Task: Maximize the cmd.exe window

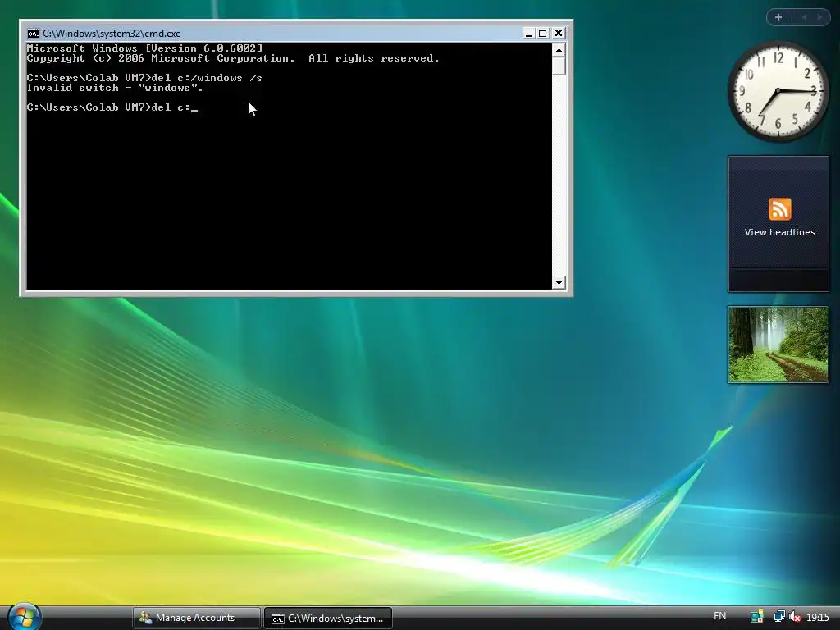Action: (x=543, y=33)
